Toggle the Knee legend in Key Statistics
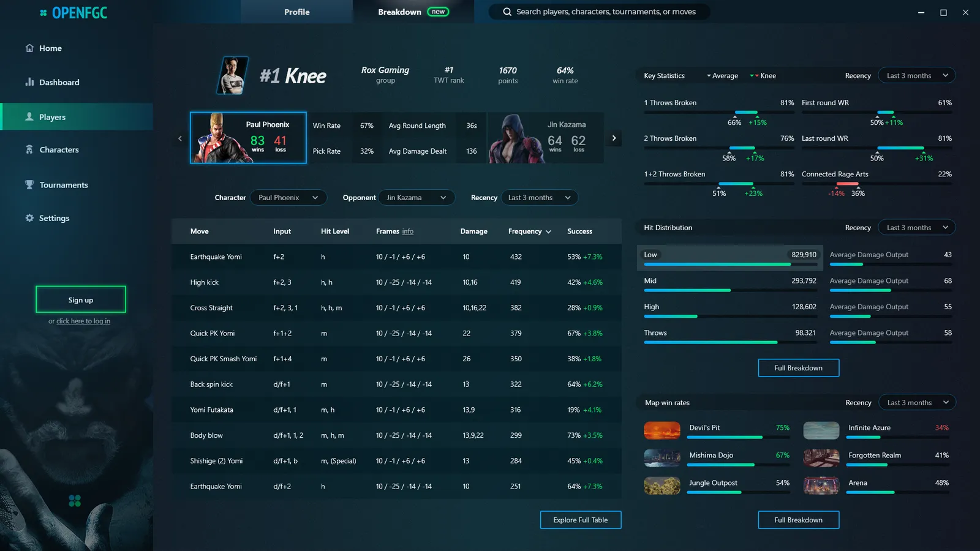The width and height of the screenshot is (980, 551). (763, 76)
